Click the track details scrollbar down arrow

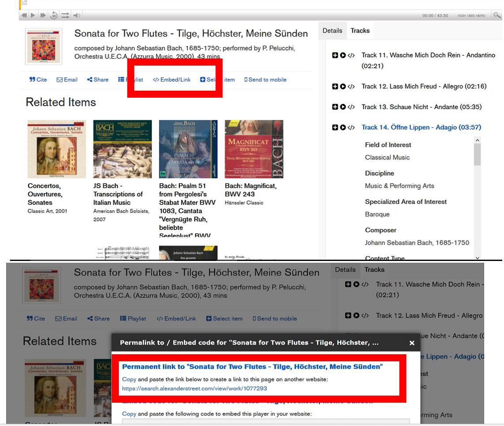477,257
